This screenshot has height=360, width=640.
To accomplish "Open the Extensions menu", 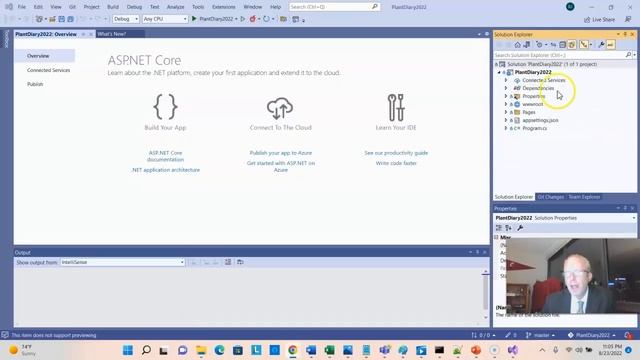I will (224, 7).
